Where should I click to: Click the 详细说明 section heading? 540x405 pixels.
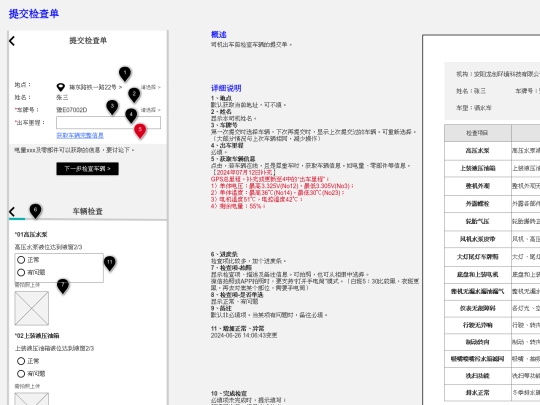[x=226, y=88]
